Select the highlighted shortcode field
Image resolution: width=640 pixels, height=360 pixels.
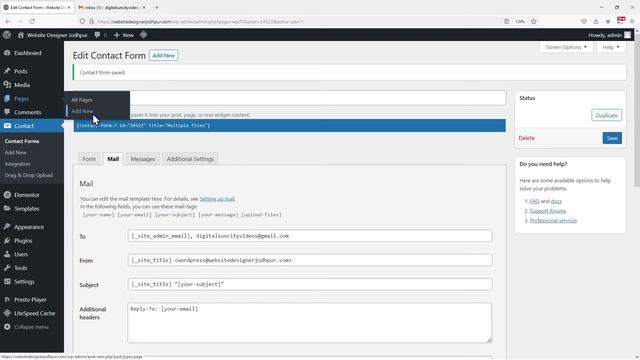pyautogui.click(x=289, y=125)
